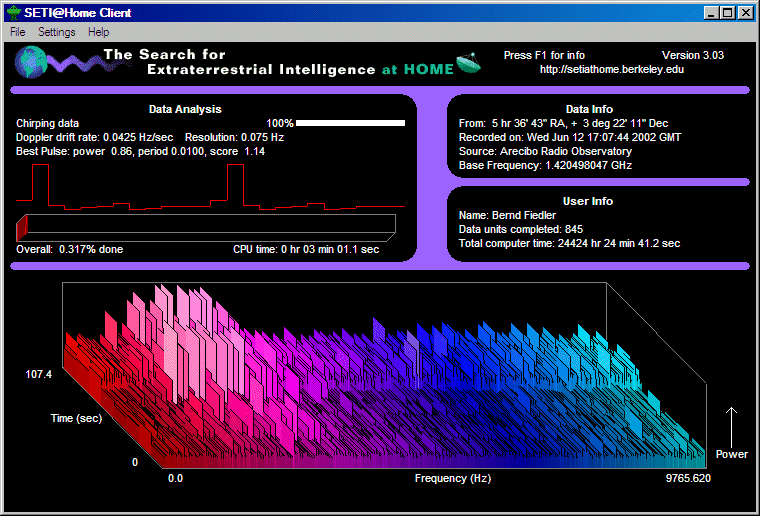Click "Chirping data" status text
Image resolution: width=760 pixels, height=516 pixels.
(48, 124)
